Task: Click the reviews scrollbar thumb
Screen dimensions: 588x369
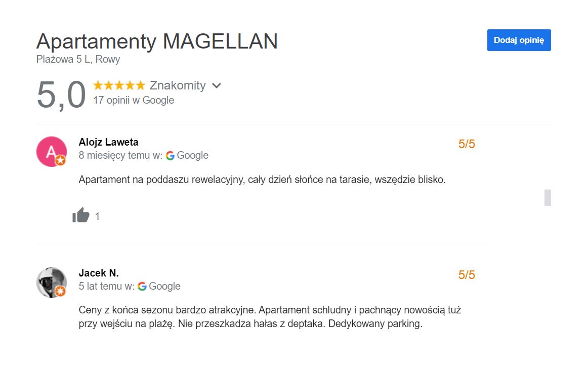Action: click(x=548, y=198)
